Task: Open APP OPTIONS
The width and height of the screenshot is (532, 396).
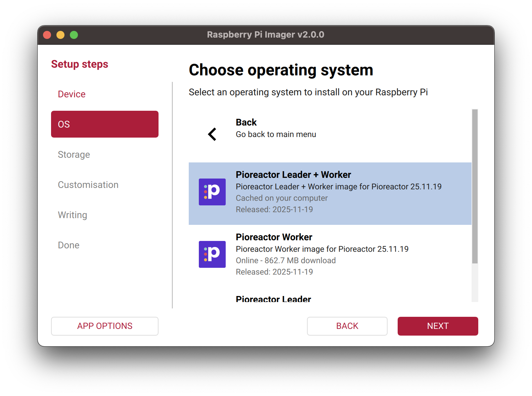Action: (104, 326)
